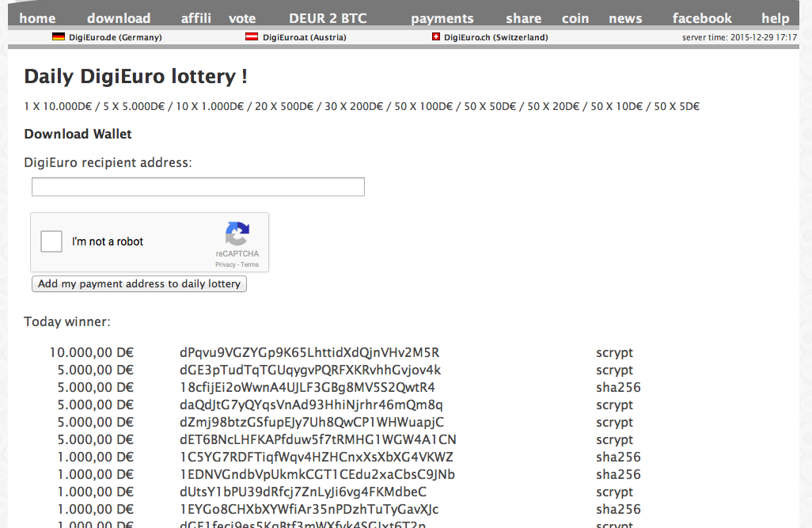Open the home menu item
Viewport: 812px width, 528px height.
(x=37, y=18)
